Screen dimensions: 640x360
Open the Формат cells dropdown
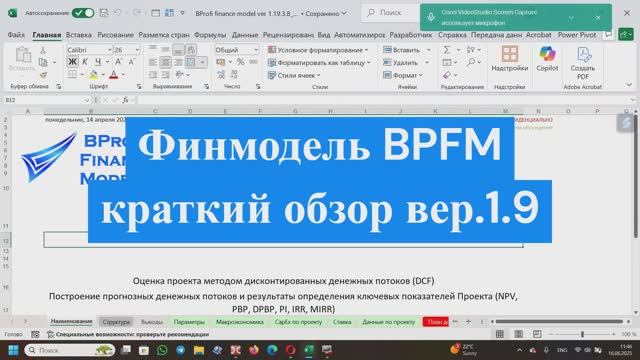point(403,75)
